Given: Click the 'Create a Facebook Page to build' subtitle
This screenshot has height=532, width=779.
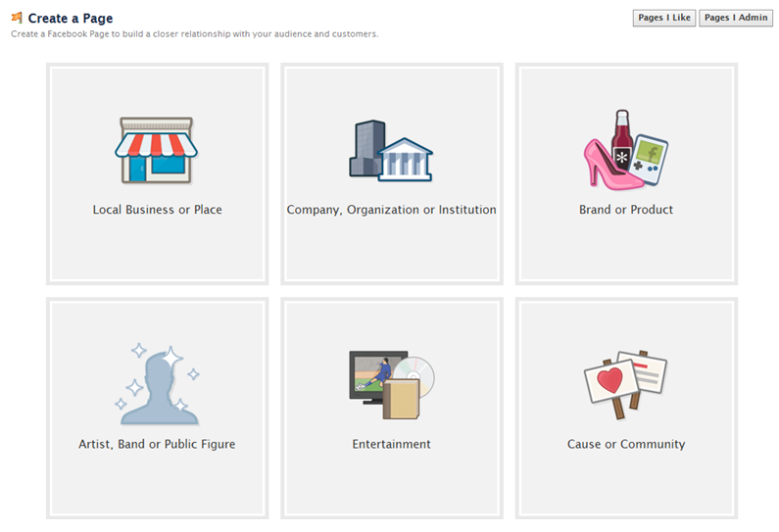Looking at the screenshot, I should pyautogui.click(x=194, y=33).
